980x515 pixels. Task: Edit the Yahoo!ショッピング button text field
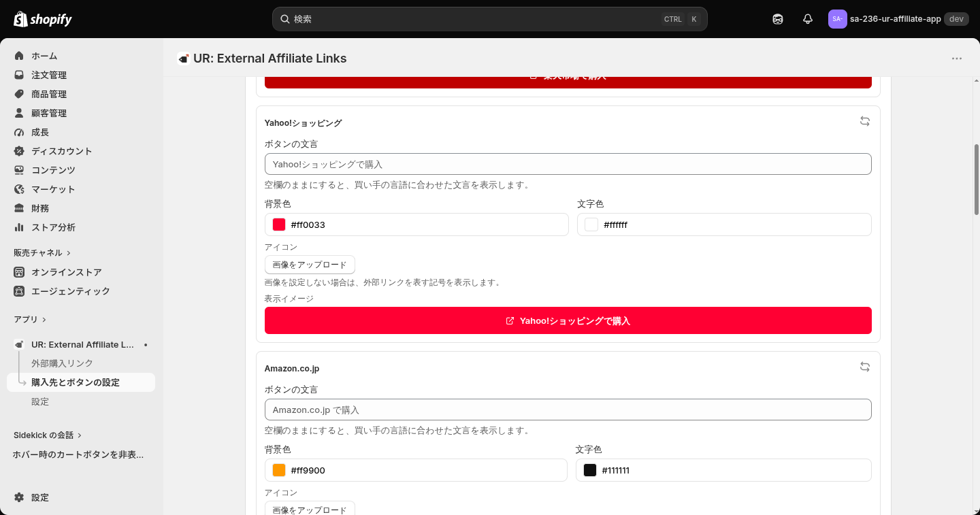click(568, 164)
